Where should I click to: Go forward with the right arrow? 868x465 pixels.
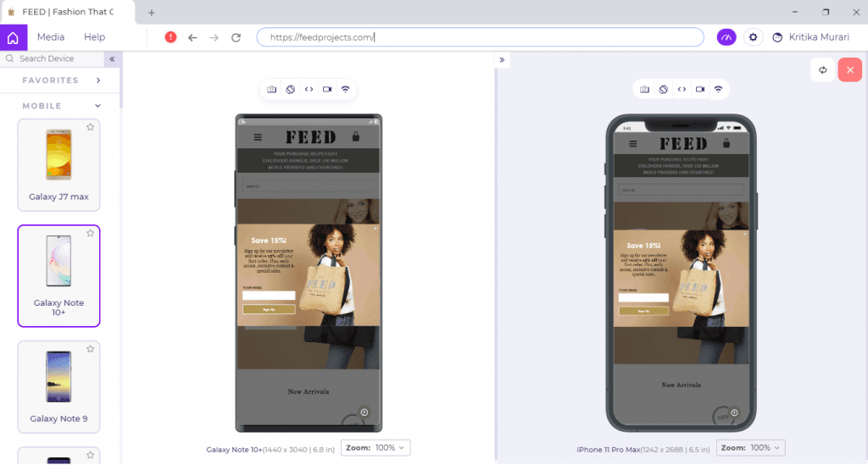pyautogui.click(x=214, y=37)
